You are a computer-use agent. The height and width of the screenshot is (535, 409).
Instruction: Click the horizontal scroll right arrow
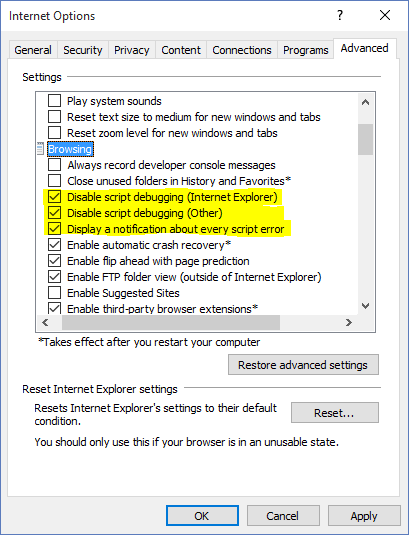(348, 322)
